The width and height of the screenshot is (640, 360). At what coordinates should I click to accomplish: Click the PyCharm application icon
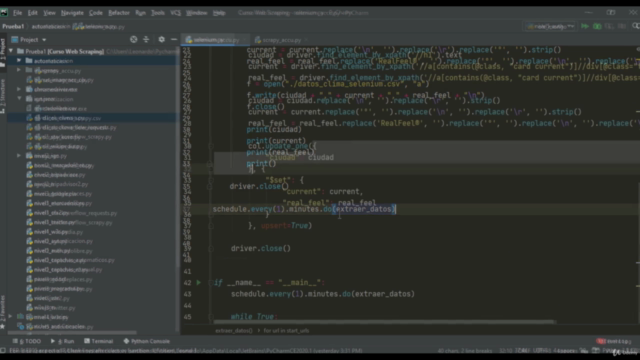coord(4,13)
